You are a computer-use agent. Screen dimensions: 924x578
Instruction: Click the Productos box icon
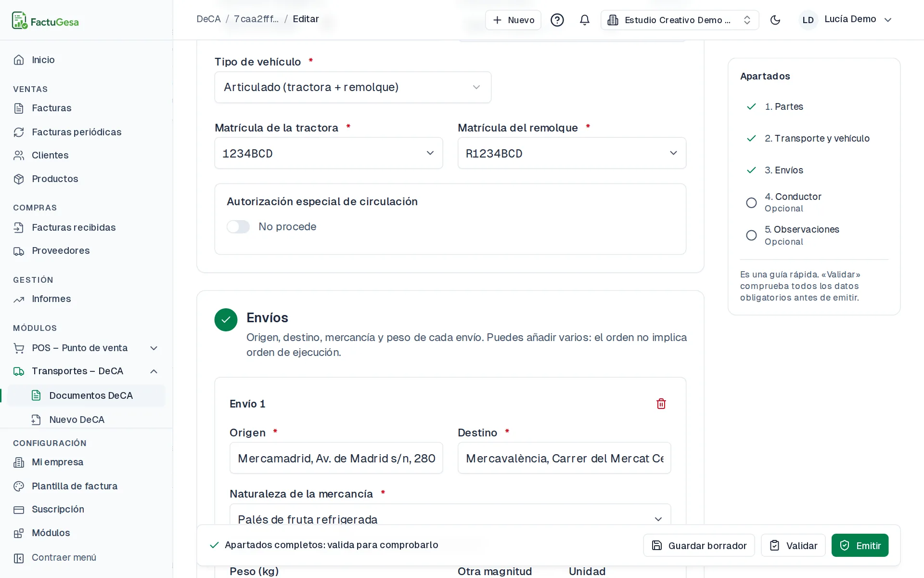tap(19, 179)
